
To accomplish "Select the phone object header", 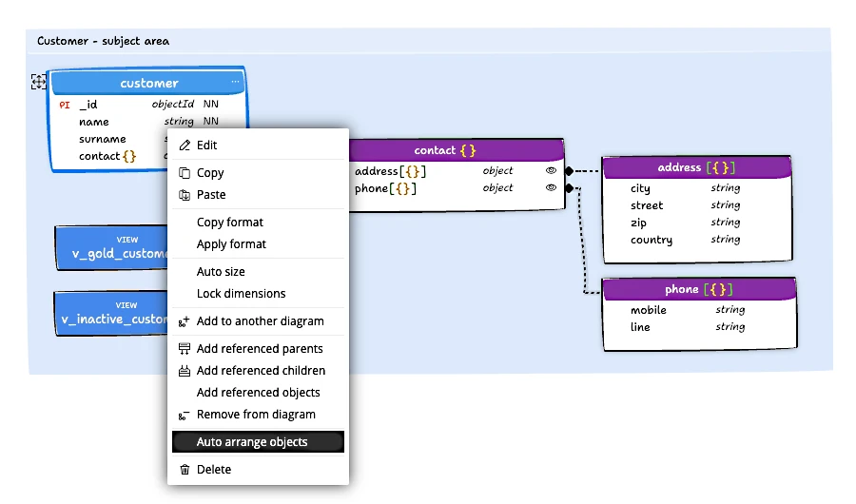I will (699, 289).
